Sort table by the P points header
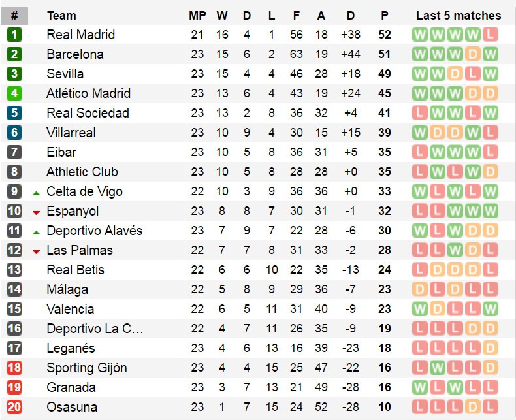This screenshot has height=420, width=516. [385, 15]
